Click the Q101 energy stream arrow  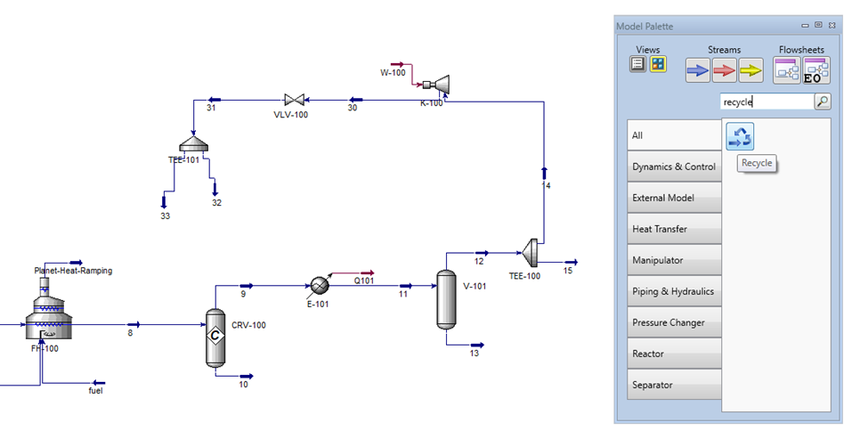[x=367, y=272]
